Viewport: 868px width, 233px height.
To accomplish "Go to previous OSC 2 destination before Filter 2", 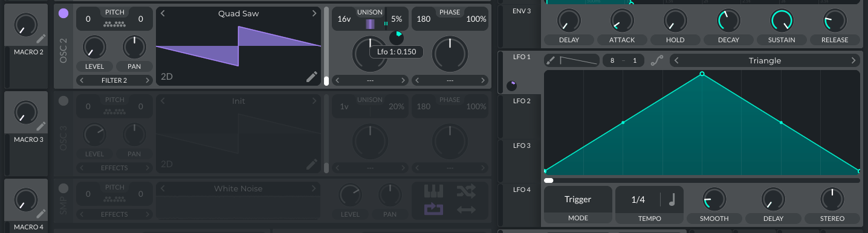I will tap(81, 80).
